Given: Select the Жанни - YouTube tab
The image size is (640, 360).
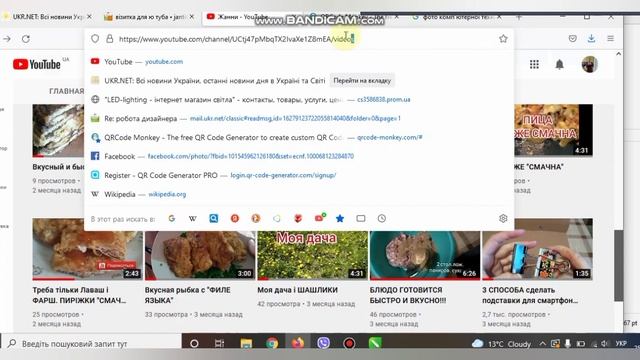Looking at the screenshot, I should tap(241, 17).
